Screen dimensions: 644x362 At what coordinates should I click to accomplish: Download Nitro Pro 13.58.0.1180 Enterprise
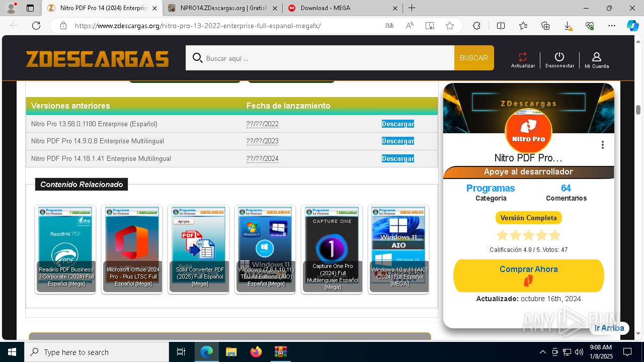398,124
